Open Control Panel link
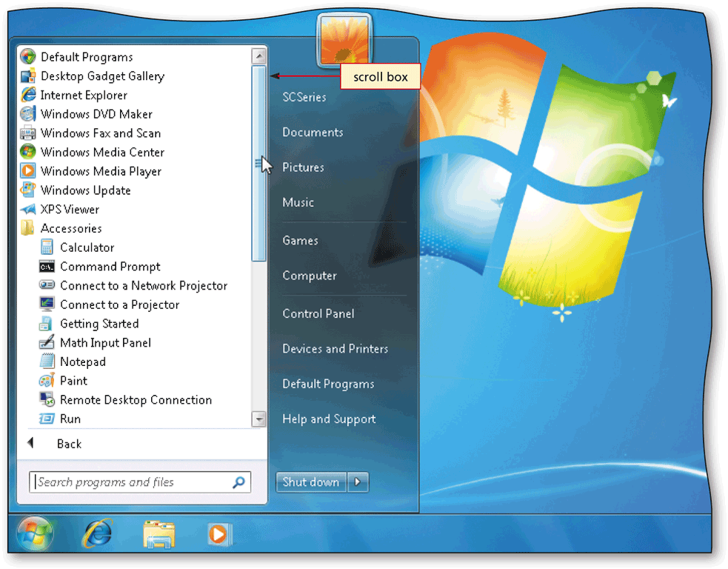 point(318,313)
